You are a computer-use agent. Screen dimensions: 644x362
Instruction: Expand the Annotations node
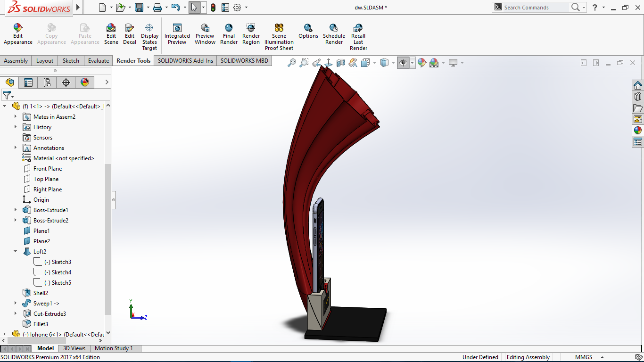(x=16, y=148)
